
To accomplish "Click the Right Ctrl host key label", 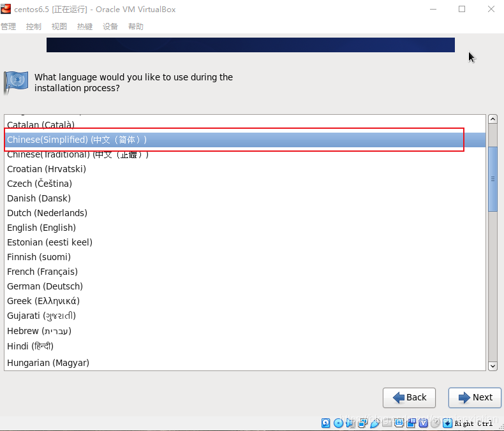I will click(473, 423).
